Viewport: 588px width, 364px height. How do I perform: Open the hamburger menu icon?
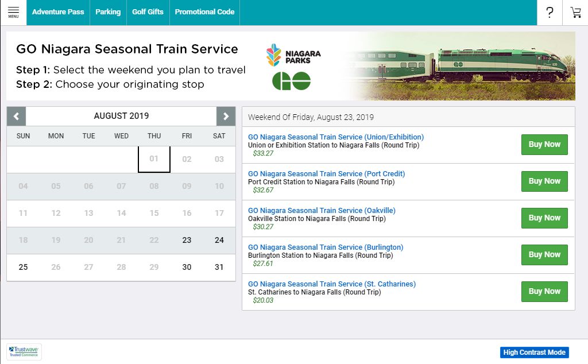pyautogui.click(x=13, y=12)
